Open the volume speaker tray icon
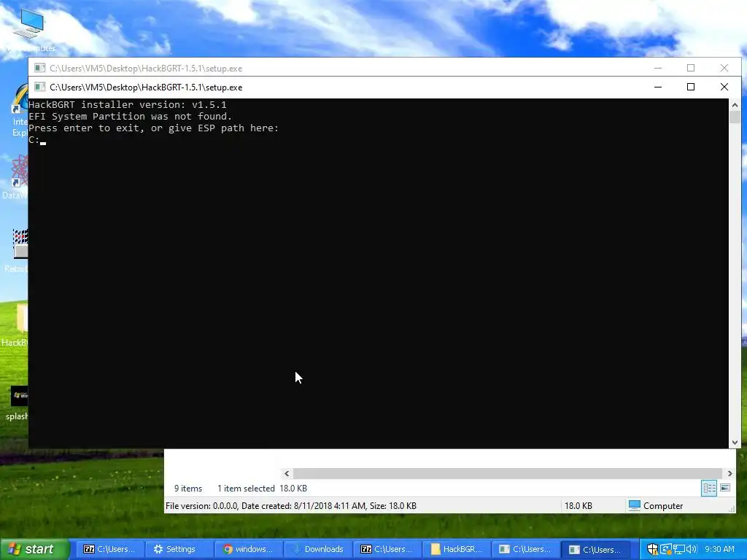 691,549
